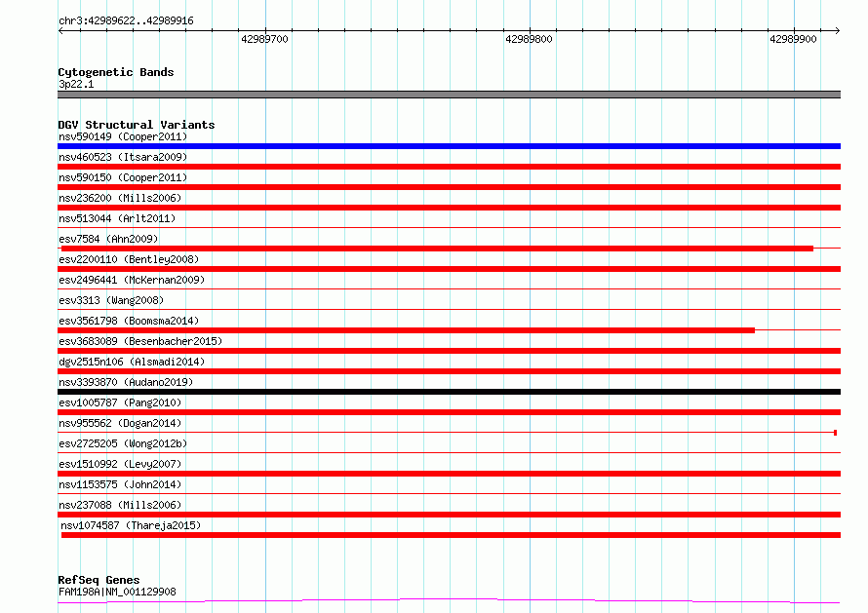Click the FAM198A|NM_001129908 gene label
868x613 pixels.
pyautogui.click(x=117, y=592)
